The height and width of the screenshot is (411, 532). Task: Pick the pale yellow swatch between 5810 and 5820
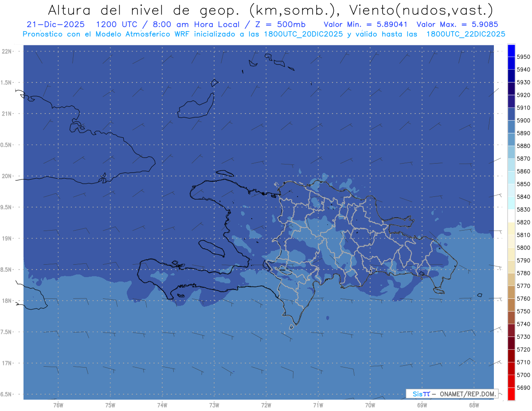pyautogui.click(x=511, y=228)
